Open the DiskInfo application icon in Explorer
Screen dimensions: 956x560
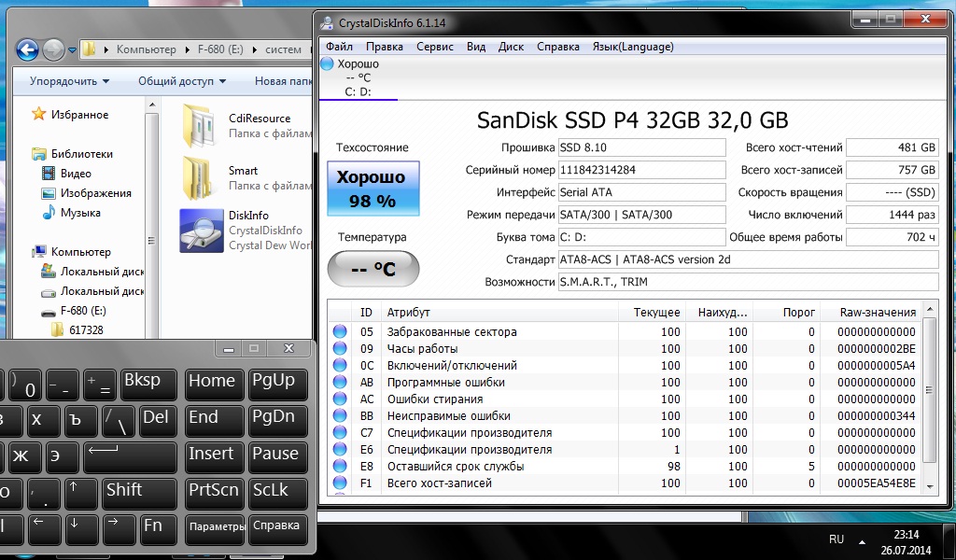tap(201, 231)
